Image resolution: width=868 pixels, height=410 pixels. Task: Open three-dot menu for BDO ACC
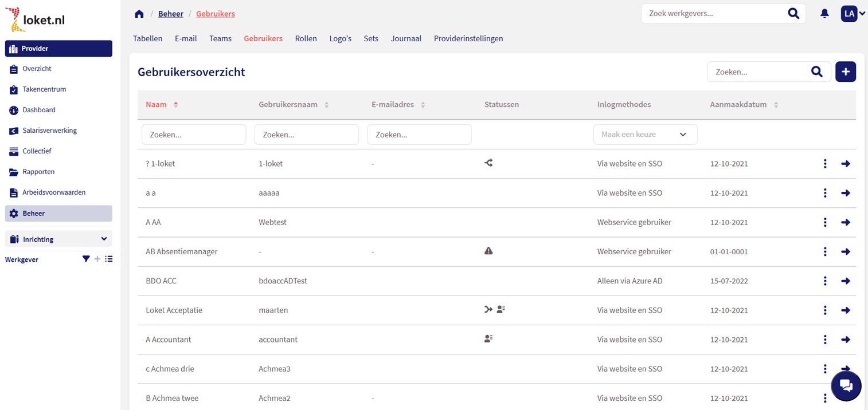coord(824,281)
